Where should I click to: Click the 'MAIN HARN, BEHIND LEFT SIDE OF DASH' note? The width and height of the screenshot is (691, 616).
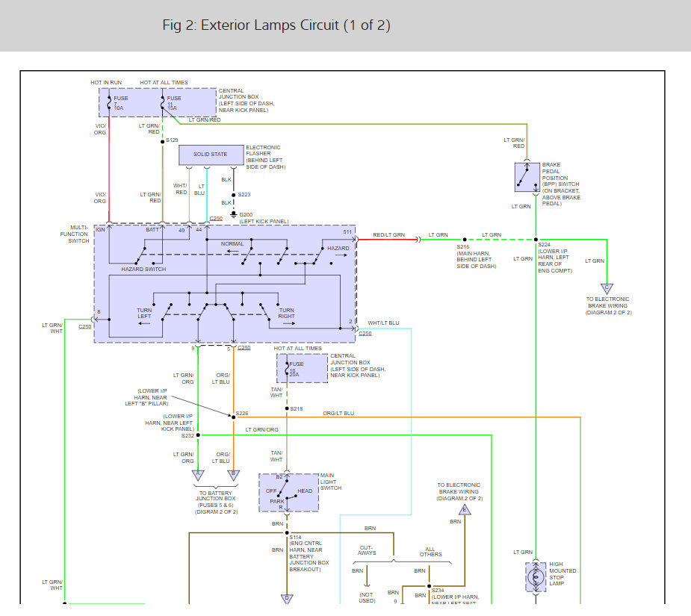pos(476,260)
